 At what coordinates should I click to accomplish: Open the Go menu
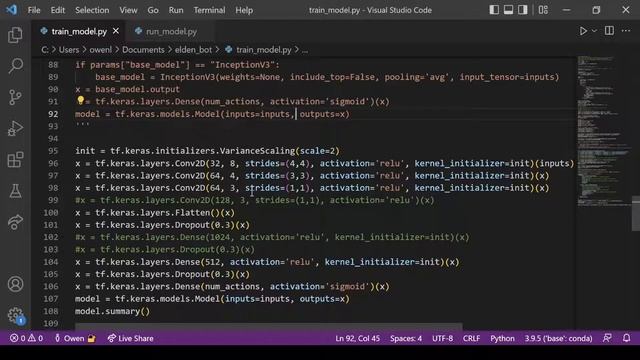coord(153,10)
